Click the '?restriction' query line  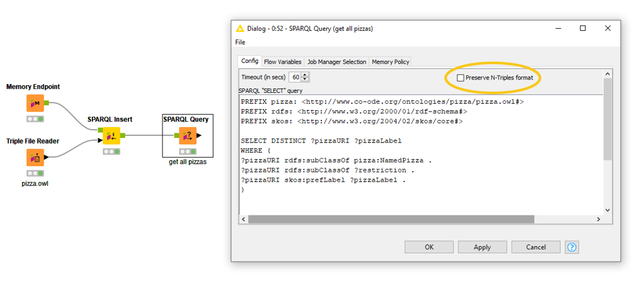pos(326,171)
